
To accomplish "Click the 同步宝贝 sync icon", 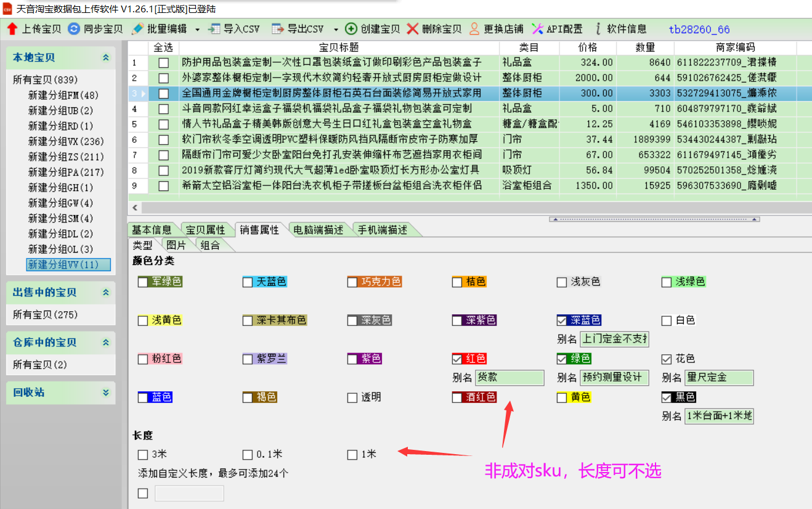I will pos(74,29).
